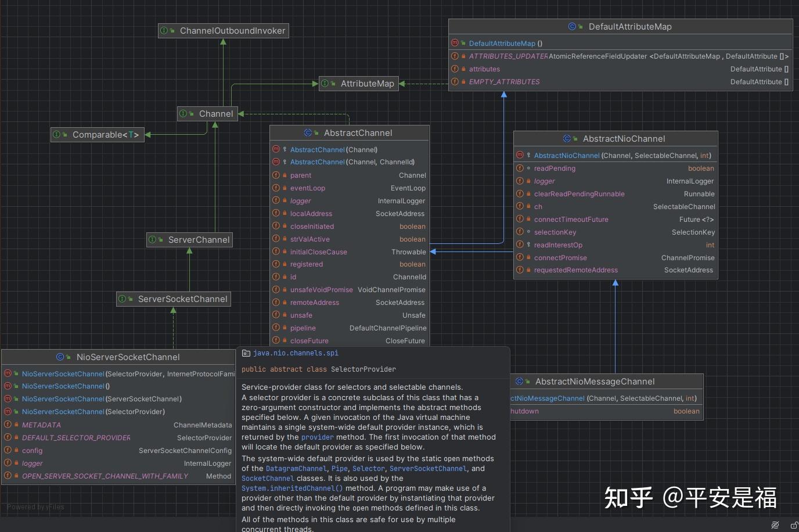799x532 pixels.
Task: Select the selectionKey field in AbstractNioChannel
Action: (555, 232)
